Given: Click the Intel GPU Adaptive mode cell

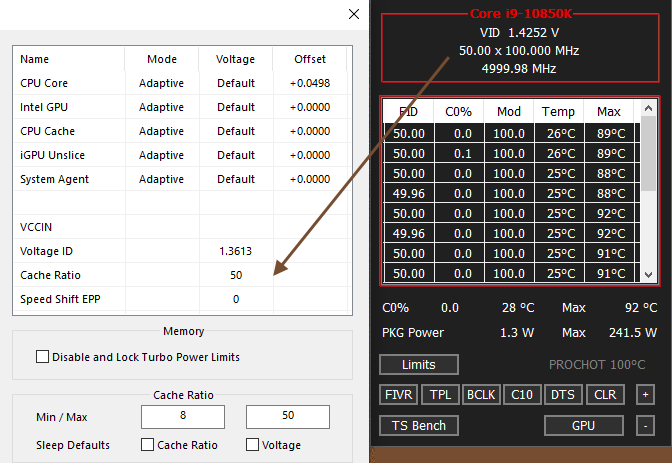Looking at the screenshot, I should tap(162, 107).
